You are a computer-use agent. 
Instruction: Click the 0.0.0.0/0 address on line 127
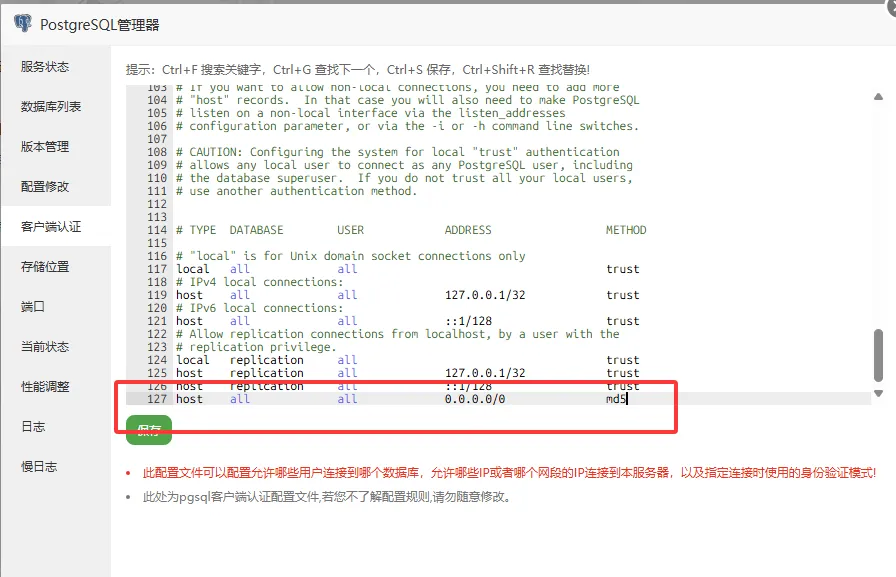475,399
